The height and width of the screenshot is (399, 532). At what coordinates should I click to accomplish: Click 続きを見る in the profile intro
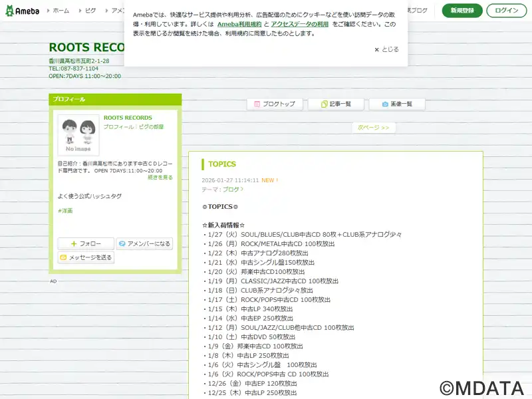tap(160, 177)
